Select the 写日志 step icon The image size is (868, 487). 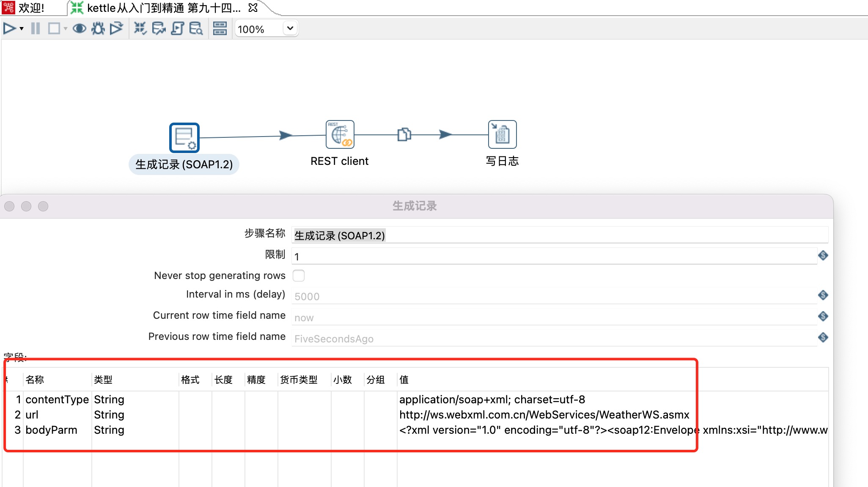tap(502, 134)
